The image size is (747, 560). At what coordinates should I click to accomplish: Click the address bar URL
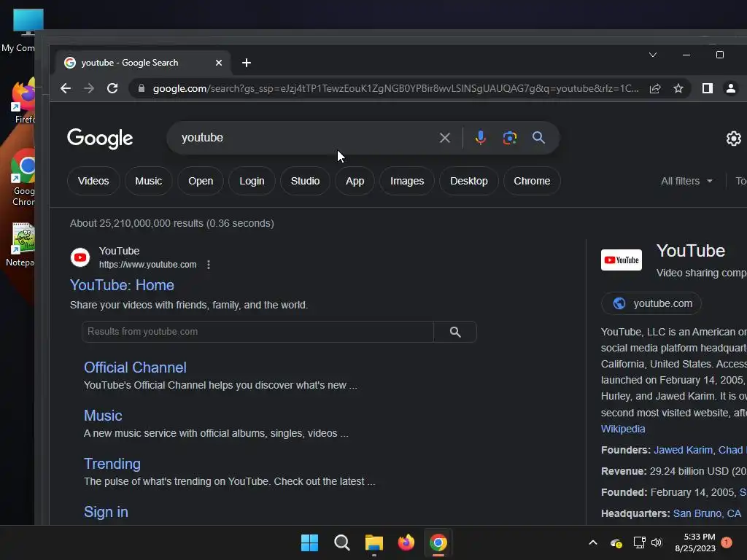pos(395,88)
